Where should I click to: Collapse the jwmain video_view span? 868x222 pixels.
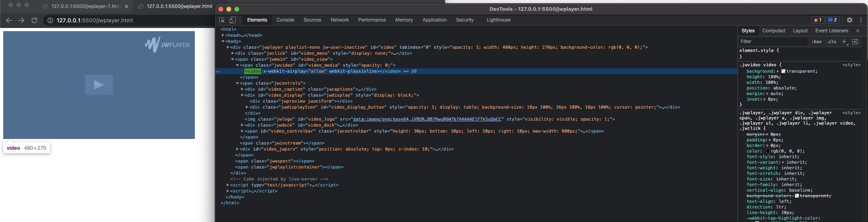(233, 59)
